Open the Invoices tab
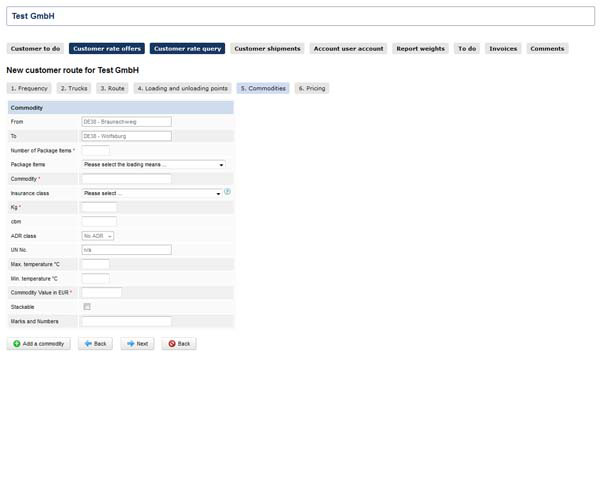Screen dimensions: 600x480 pyautogui.click(x=503, y=48)
